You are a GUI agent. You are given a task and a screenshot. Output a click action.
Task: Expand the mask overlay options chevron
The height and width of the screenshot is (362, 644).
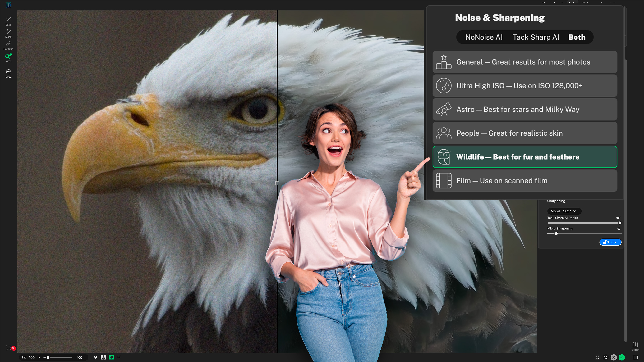pyautogui.click(x=118, y=357)
